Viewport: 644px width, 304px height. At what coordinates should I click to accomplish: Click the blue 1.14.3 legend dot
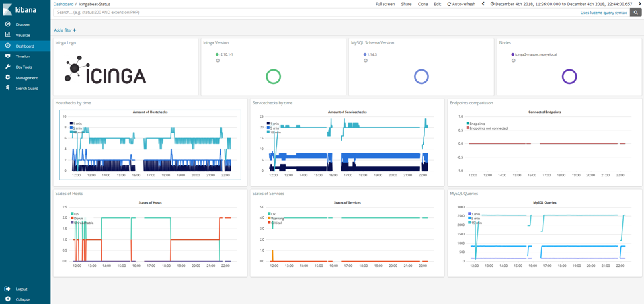point(365,54)
